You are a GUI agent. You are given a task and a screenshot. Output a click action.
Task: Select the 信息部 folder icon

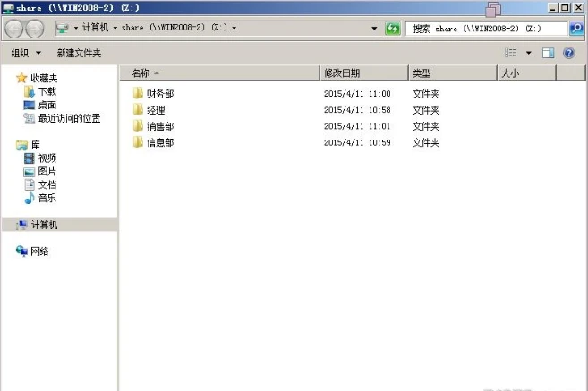point(138,142)
